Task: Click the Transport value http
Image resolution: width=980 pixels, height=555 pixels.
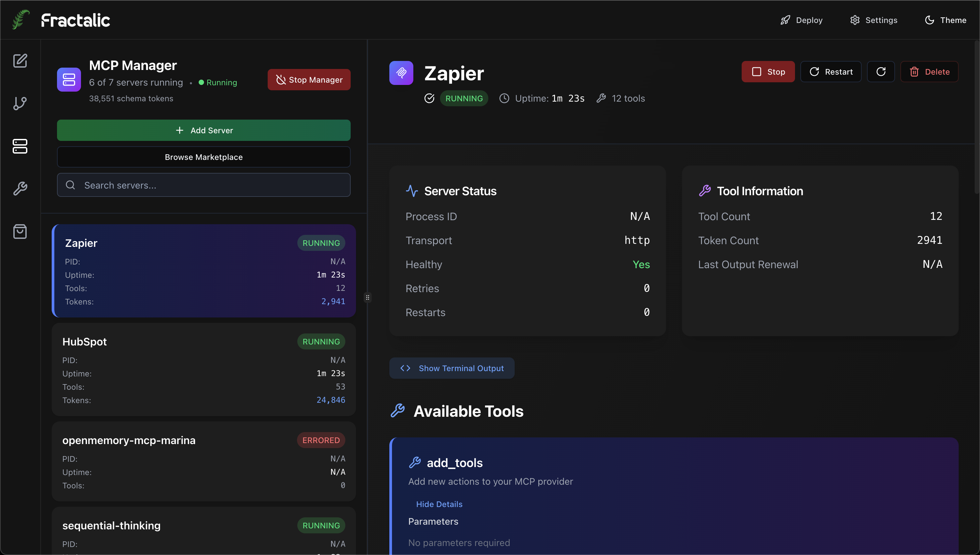Action: coord(637,240)
